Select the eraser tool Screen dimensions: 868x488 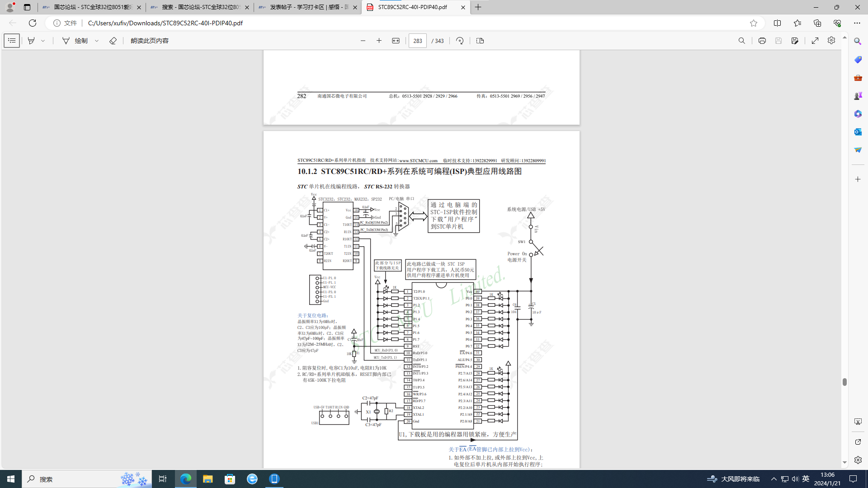113,41
